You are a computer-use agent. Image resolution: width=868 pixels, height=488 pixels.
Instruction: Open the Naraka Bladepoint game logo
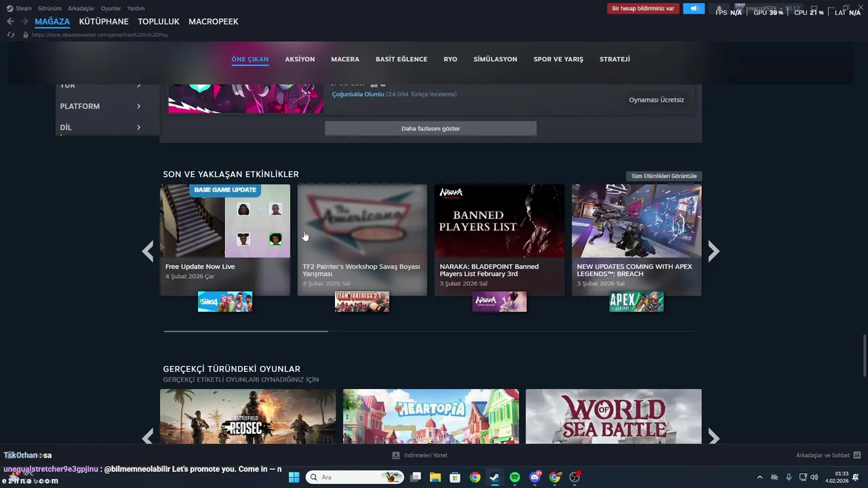tap(499, 302)
